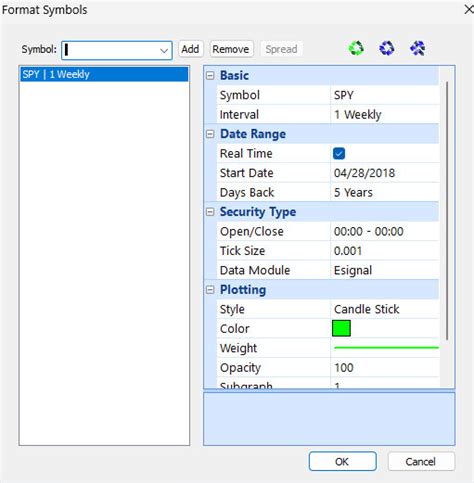Click the blue circular arrows icon
Image resolution: width=474 pixels, height=483 pixels.
(387, 49)
